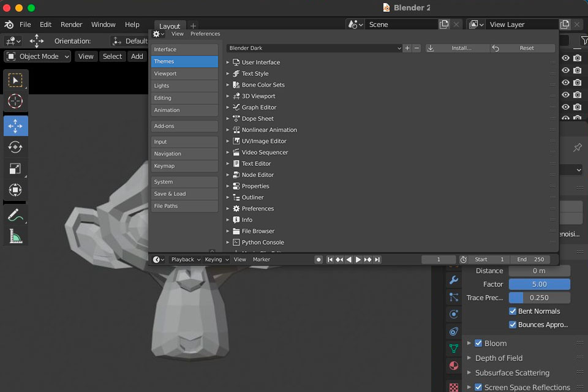Open the Window menu
This screenshot has width=588, height=392.
tap(103, 24)
